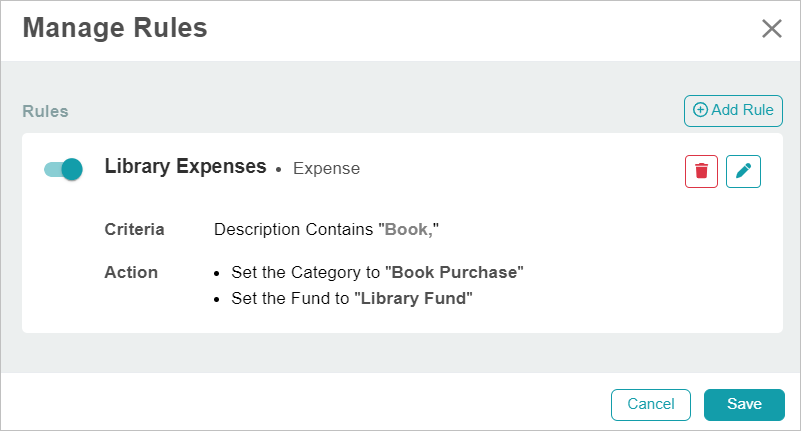Click the bold "Book," keyword value

(x=409, y=229)
